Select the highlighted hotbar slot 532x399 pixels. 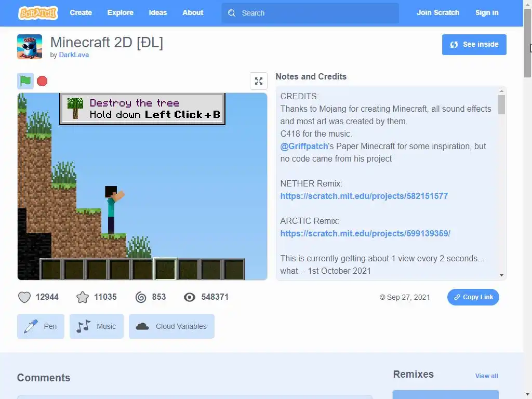click(165, 269)
